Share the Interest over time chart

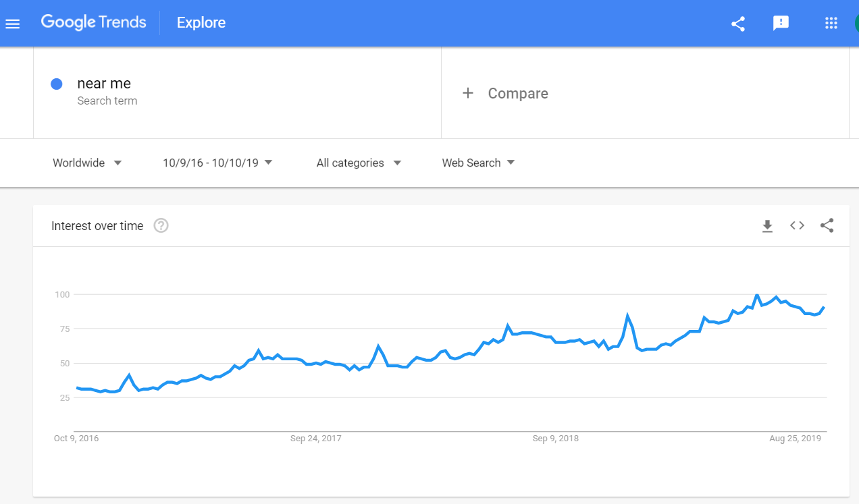tap(827, 226)
